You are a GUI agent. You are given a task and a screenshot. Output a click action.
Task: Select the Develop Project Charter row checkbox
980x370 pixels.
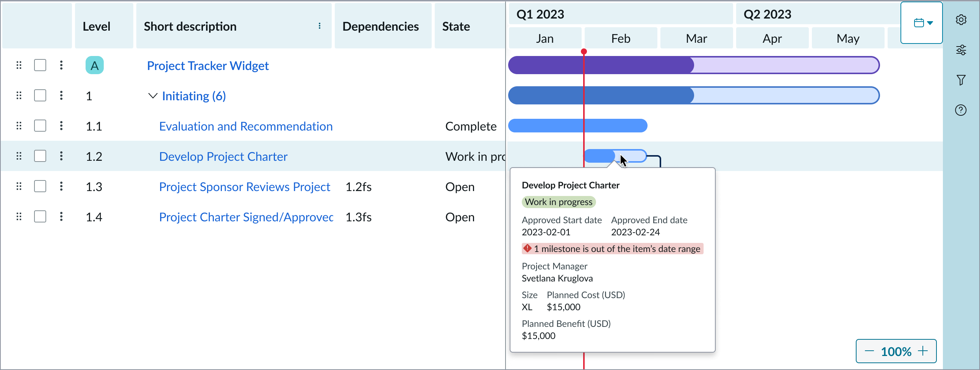tap(40, 156)
